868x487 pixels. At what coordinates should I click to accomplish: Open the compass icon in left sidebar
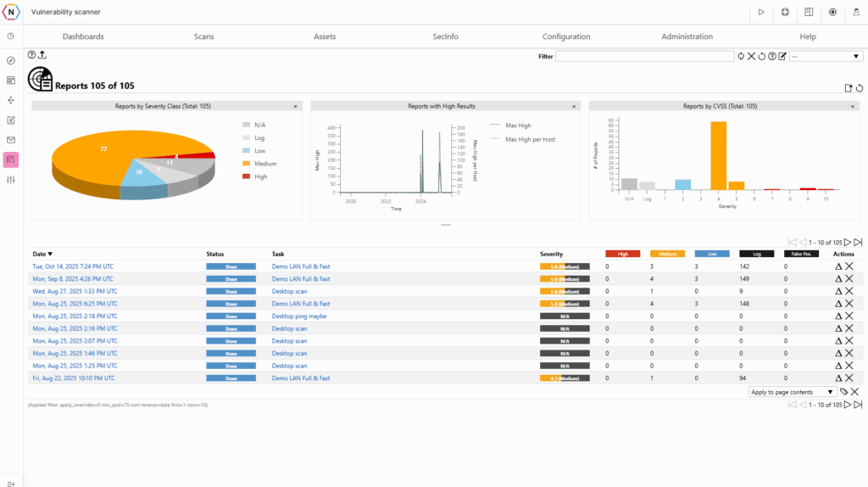[x=11, y=61]
